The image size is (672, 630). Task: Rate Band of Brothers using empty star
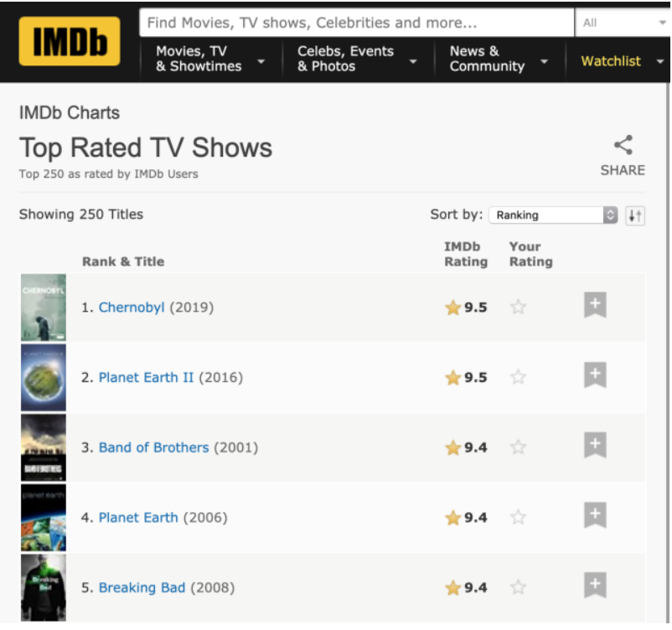[518, 447]
